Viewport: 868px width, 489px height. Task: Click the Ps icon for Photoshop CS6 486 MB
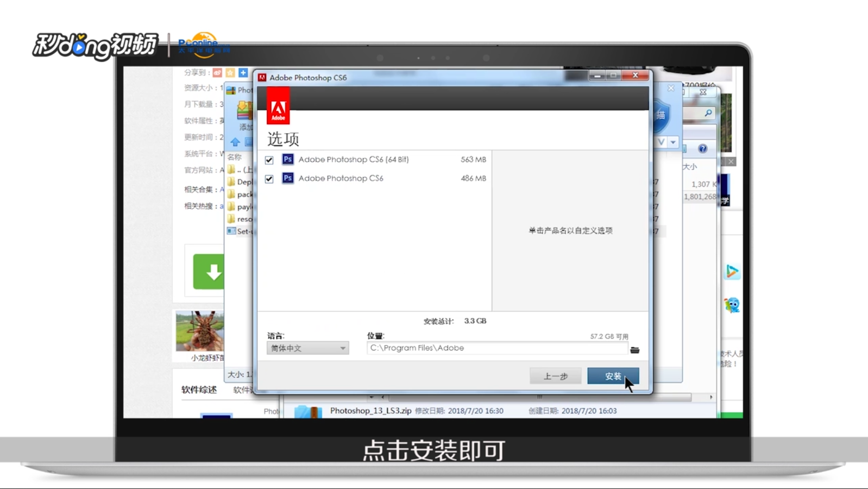(x=288, y=178)
